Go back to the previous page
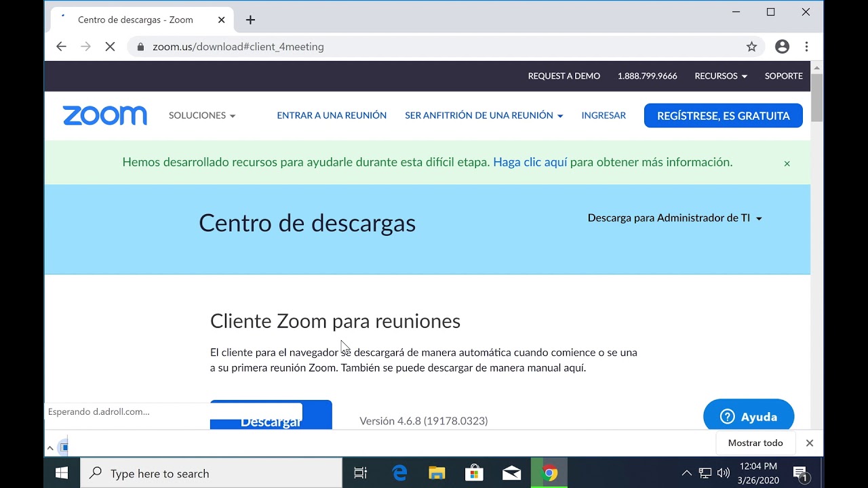 coord(62,47)
